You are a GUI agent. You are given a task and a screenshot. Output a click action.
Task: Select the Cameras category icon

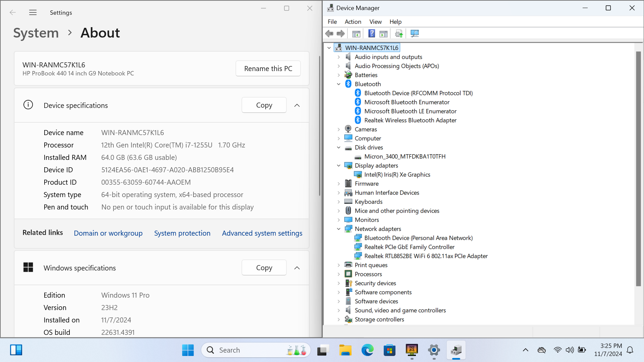coord(348,129)
